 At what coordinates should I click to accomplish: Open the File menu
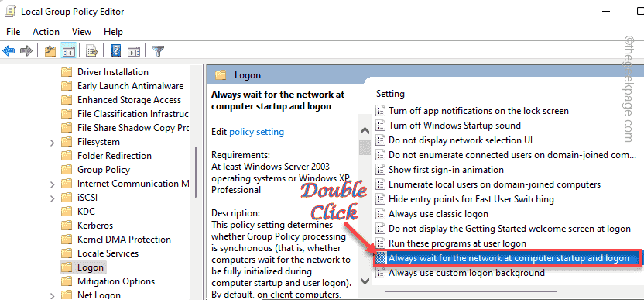[13, 32]
